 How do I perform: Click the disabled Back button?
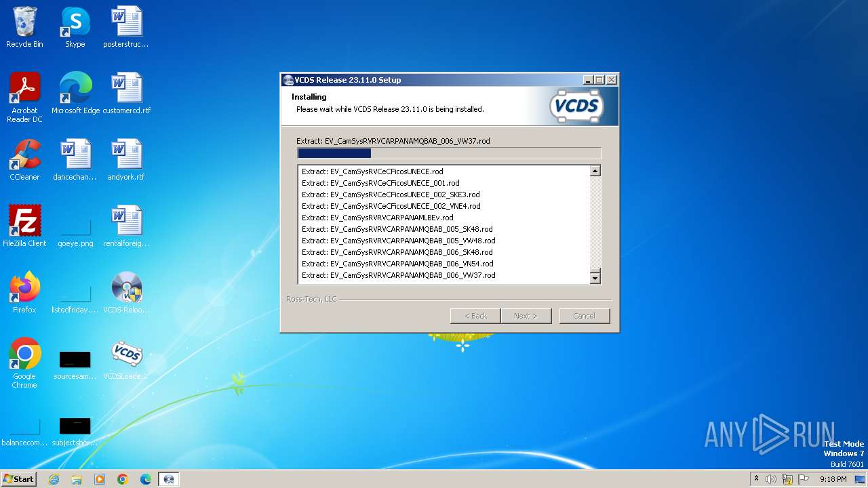coord(475,316)
